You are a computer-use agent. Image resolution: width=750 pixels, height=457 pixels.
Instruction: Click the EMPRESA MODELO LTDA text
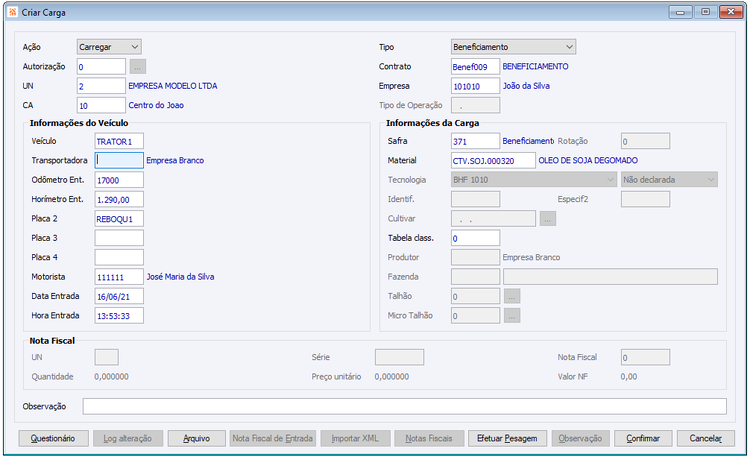tap(173, 86)
